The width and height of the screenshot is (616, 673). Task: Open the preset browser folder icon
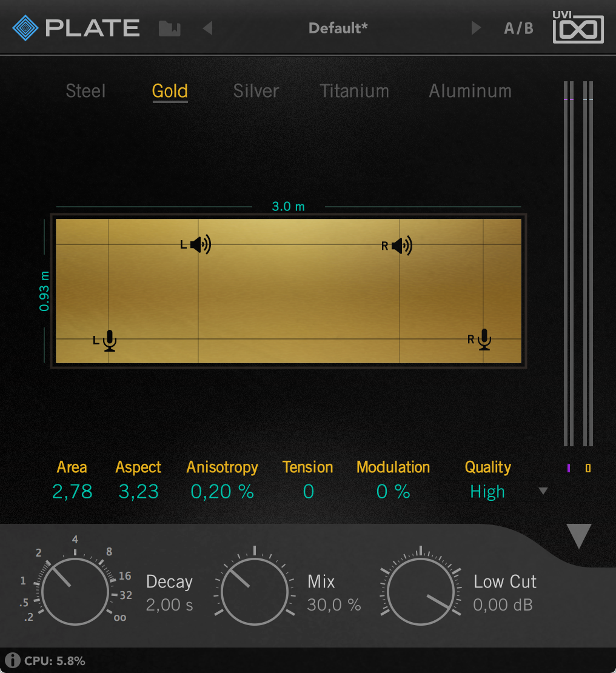click(170, 27)
